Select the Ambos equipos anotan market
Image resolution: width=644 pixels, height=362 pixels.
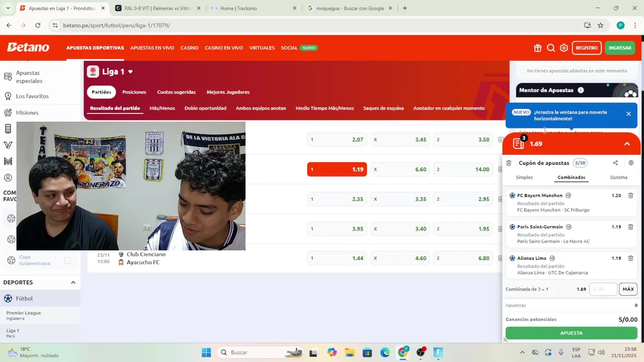[261, 108]
